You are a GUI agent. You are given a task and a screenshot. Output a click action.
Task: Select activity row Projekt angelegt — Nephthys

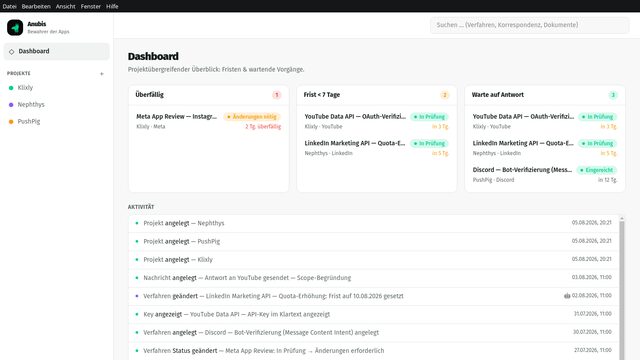pyautogui.click(x=374, y=223)
